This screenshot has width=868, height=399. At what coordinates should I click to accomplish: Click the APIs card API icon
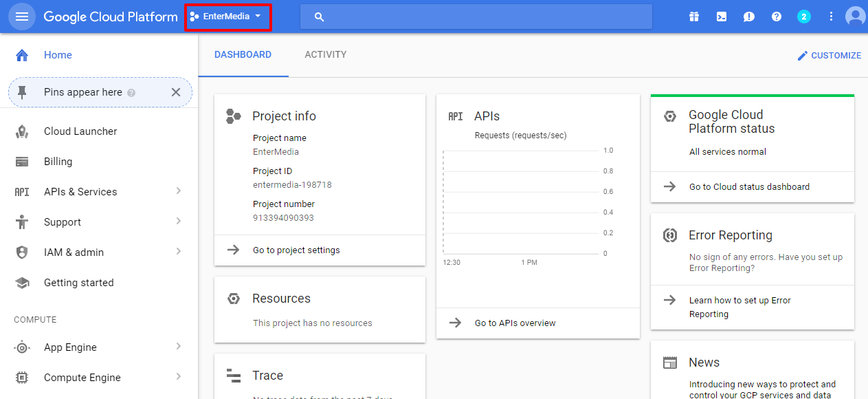coord(456,116)
